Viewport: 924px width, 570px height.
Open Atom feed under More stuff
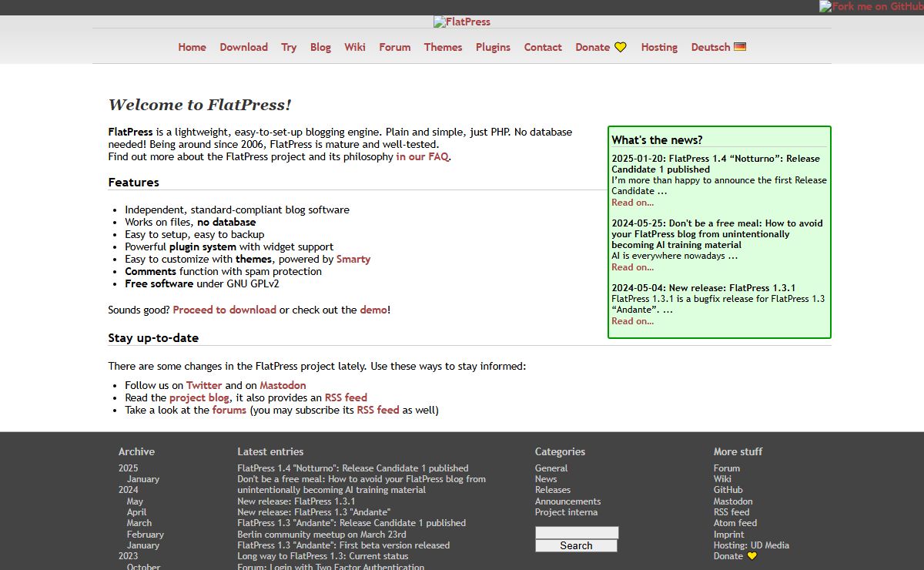(735, 523)
